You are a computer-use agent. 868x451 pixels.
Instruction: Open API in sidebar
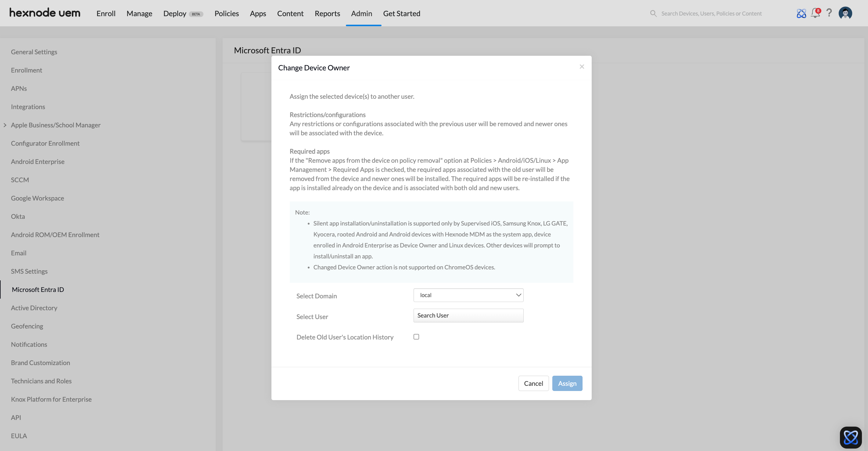[x=16, y=418]
